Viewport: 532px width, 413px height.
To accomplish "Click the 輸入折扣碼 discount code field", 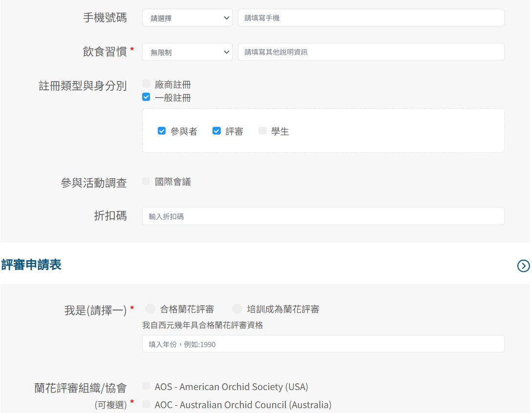I will point(323,216).
